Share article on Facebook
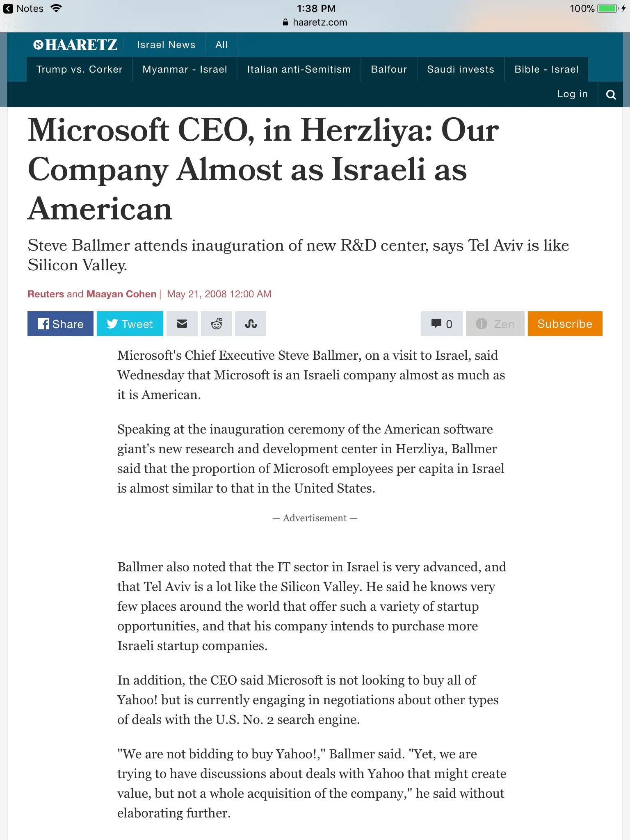Viewport: 630px width, 840px height. 60,324
